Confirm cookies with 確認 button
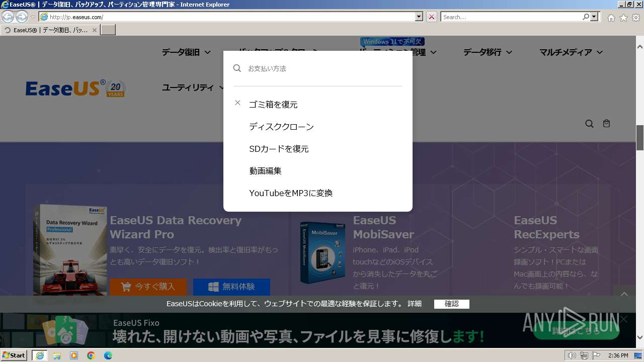The height and width of the screenshot is (362, 644). [x=452, y=304]
